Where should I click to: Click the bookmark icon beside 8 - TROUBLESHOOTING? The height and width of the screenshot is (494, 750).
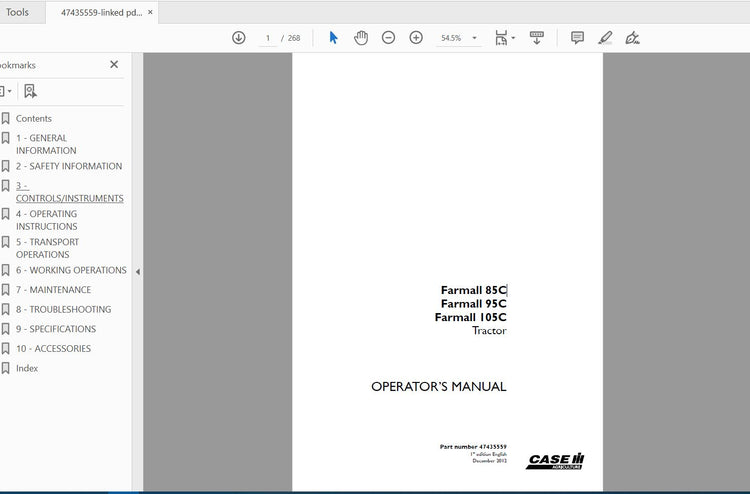pos(5,309)
